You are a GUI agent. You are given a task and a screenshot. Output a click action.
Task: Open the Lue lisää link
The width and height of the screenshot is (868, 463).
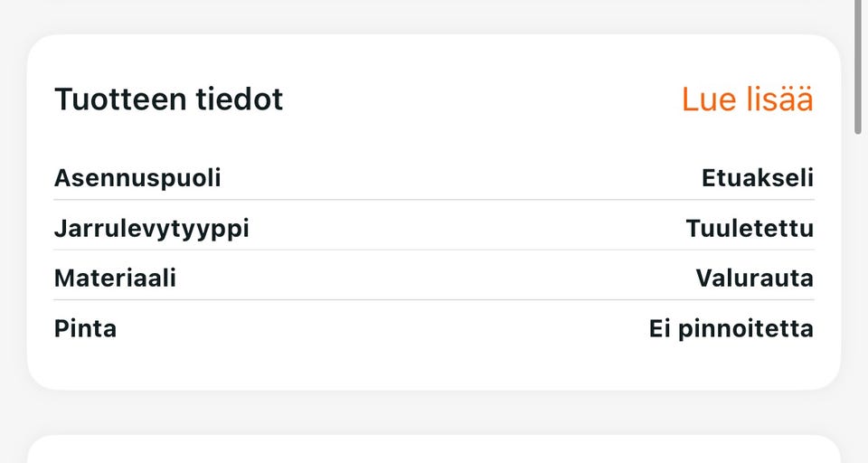(747, 99)
